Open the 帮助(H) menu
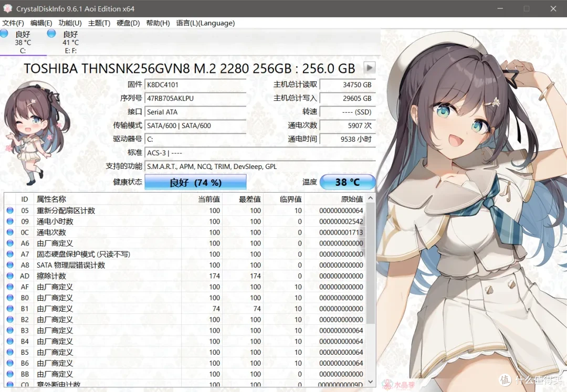This screenshot has height=392, width=567. click(157, 23)
